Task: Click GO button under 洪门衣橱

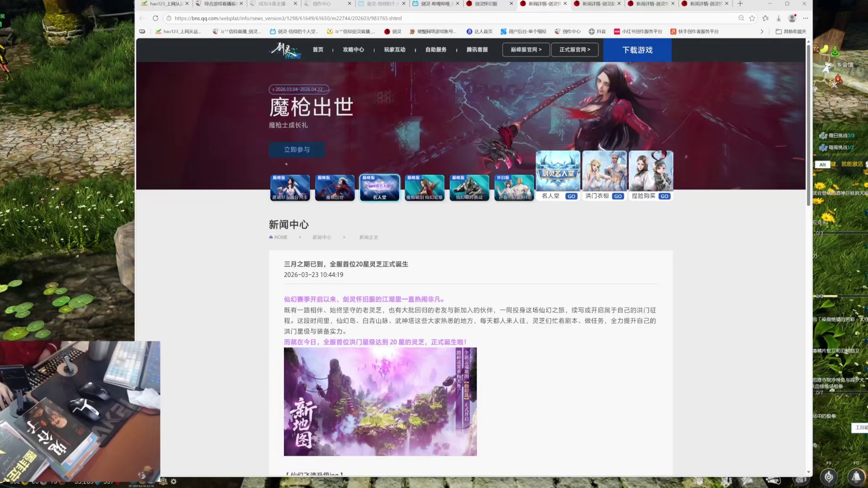Action: pyautogui.click(x=618, y=196)
